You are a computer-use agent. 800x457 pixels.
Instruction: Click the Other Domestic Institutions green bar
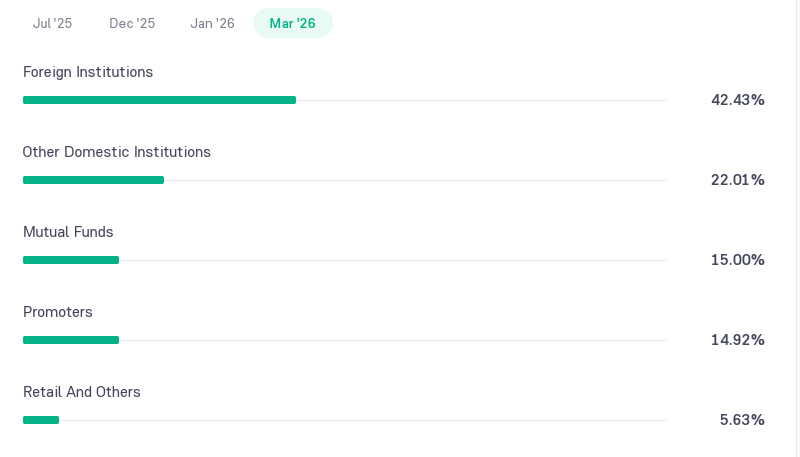[93, 180]
